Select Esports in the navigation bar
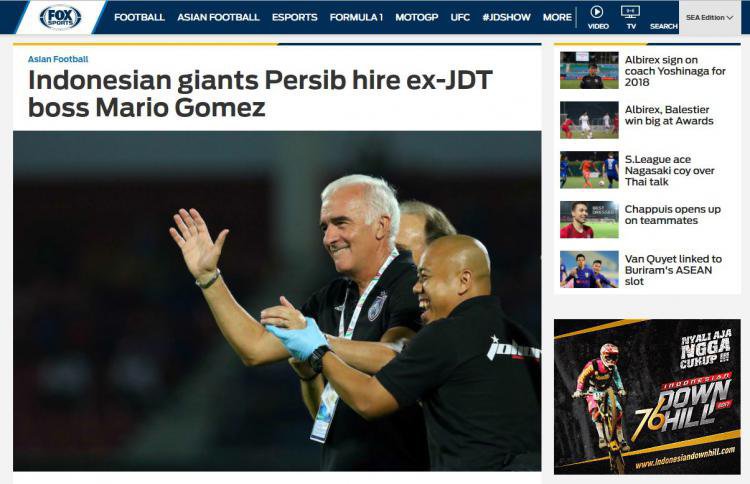Viewport: 750px width, 484px height. (x=295, y=17)
